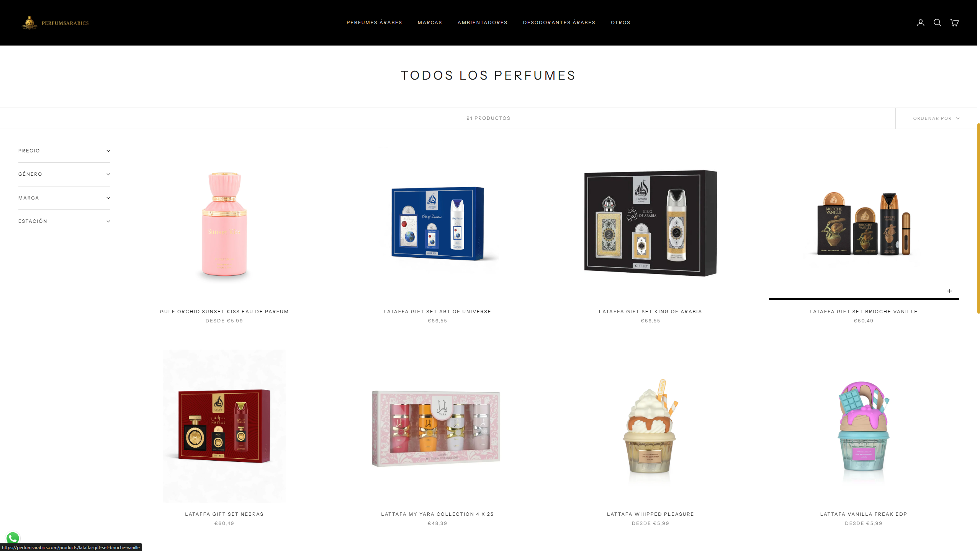Open the Perfumes Árabes menu

(x=374, y=23)
